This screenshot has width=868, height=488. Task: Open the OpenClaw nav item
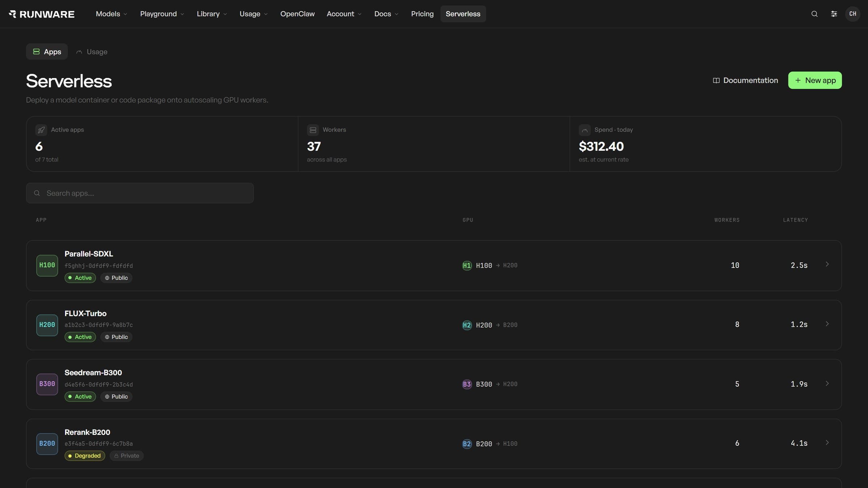click(297, 14)
